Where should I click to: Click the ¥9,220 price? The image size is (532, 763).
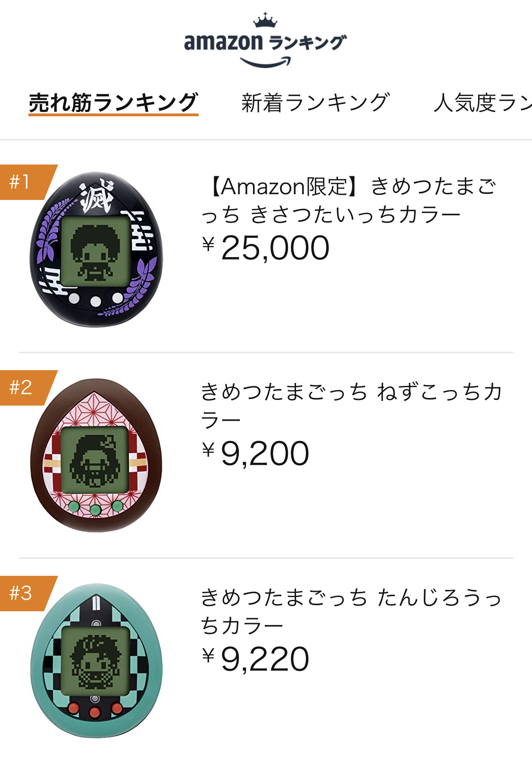255,659
